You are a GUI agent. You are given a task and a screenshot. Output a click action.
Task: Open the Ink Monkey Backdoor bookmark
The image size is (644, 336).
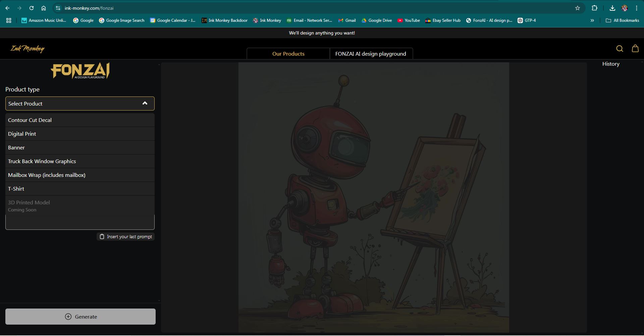click(x=224, y=20)
